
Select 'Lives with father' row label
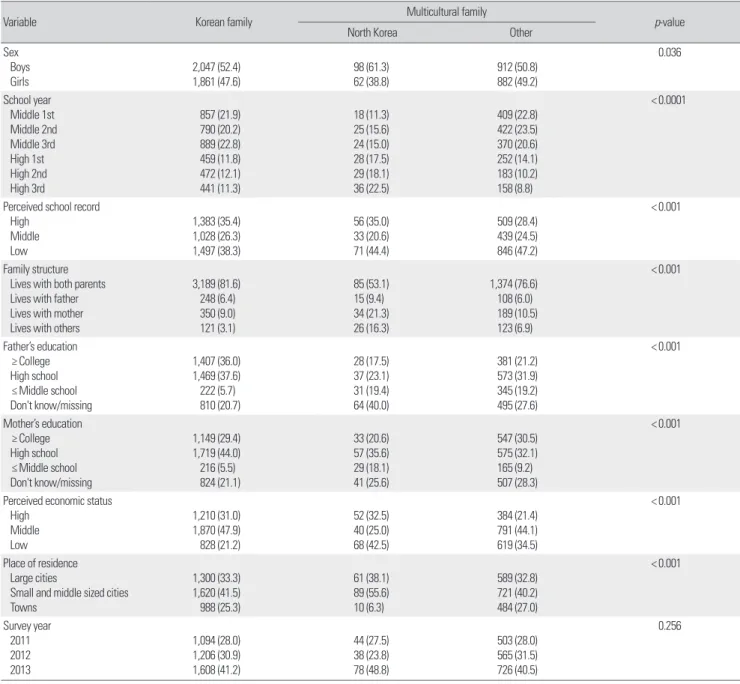click(x=44, y=298)
